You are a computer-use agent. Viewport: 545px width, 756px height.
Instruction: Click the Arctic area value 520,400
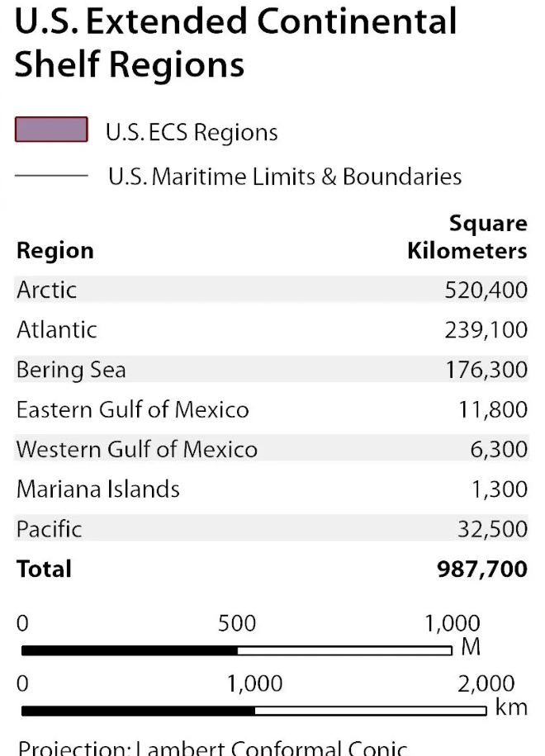(x=486, y=291)
